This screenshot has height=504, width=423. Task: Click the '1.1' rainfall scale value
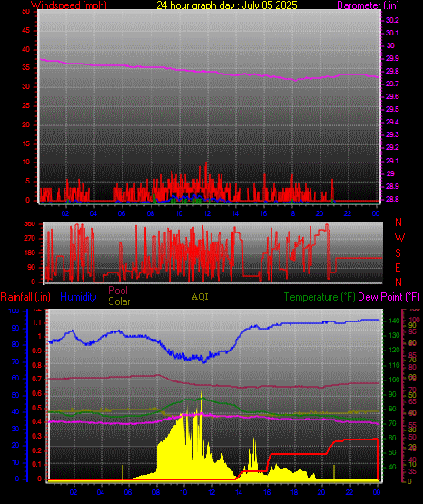pos(37,322)
